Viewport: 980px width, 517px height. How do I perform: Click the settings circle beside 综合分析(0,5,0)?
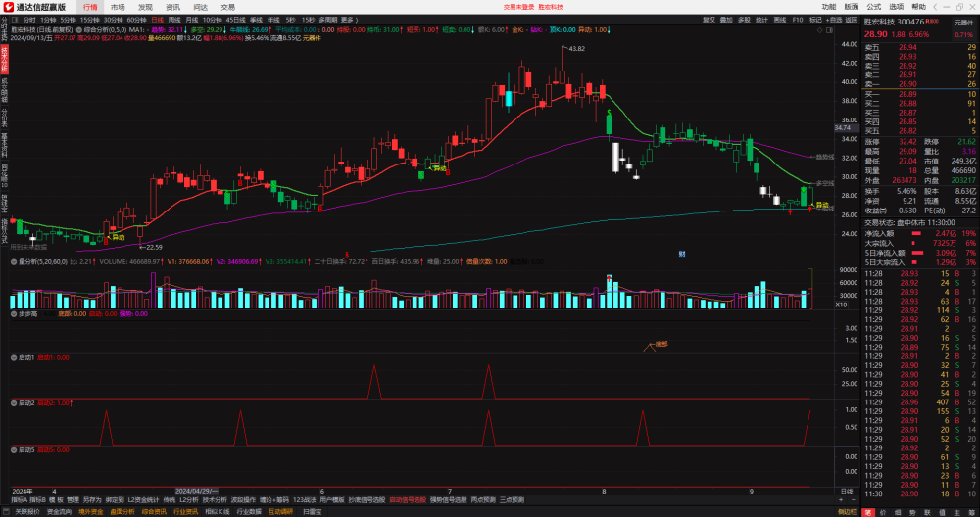pos(80,30)
